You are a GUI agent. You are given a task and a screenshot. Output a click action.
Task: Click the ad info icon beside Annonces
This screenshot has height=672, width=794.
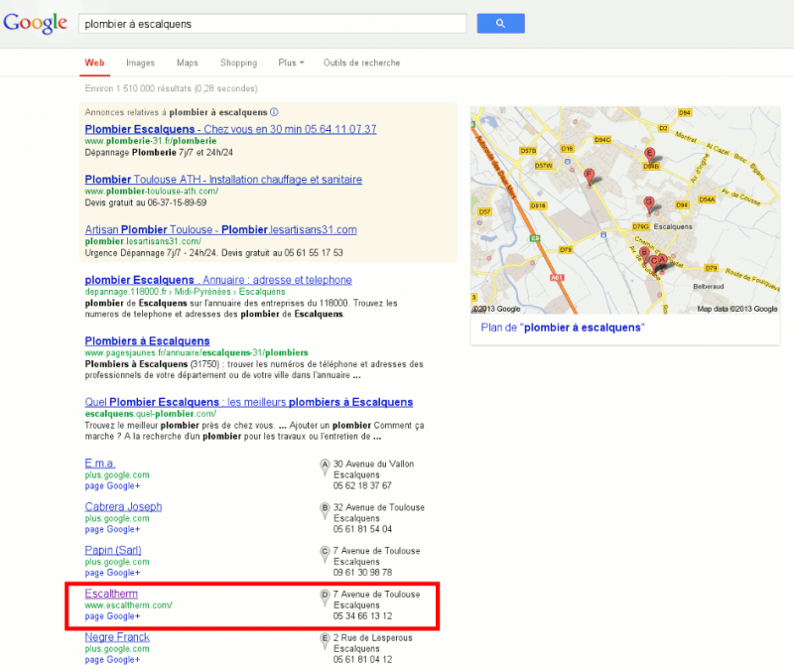pyautogui.click(x=274, y=112)
